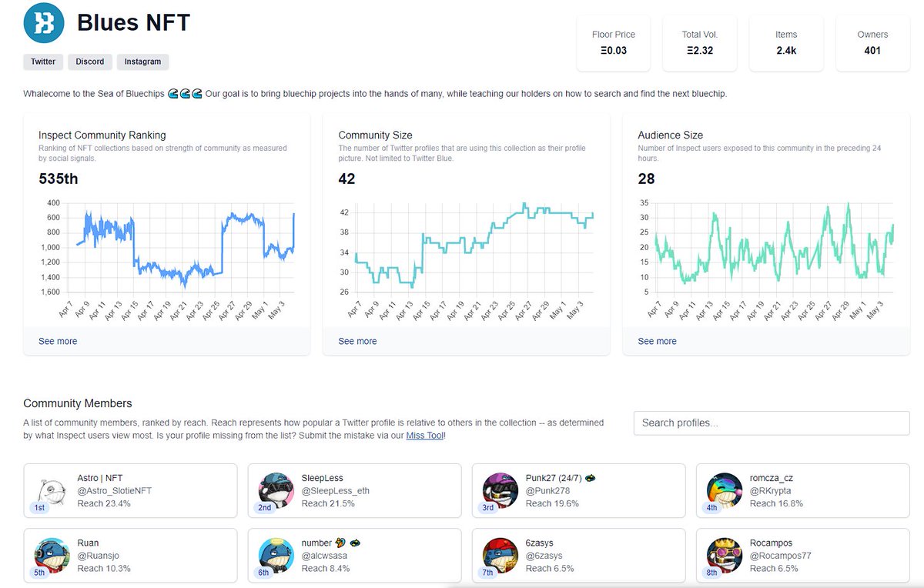Click the @alcwsasa handle
The image size is (924, 588).
pyautogui.click(x=326, y=556)
